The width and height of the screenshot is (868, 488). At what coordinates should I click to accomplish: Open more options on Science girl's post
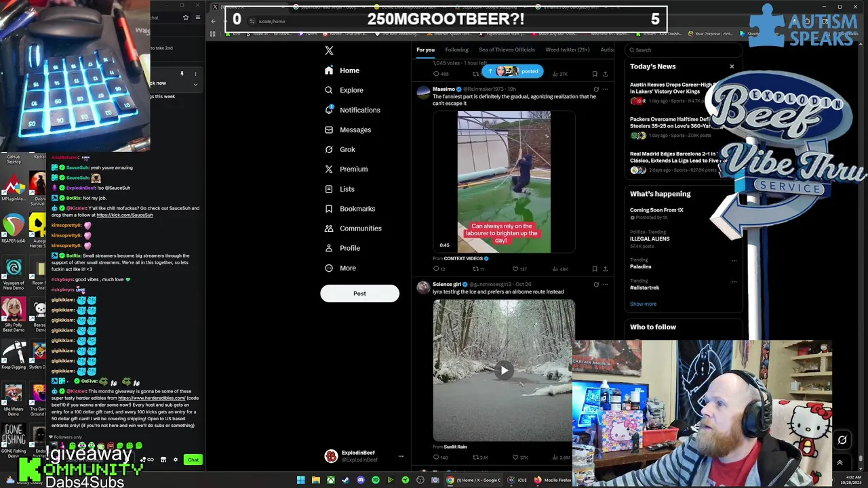click(x=605, y=284)
